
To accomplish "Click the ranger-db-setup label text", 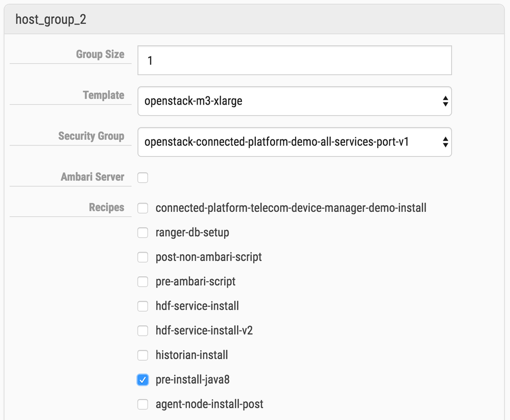I will click(x=192, y=233).
